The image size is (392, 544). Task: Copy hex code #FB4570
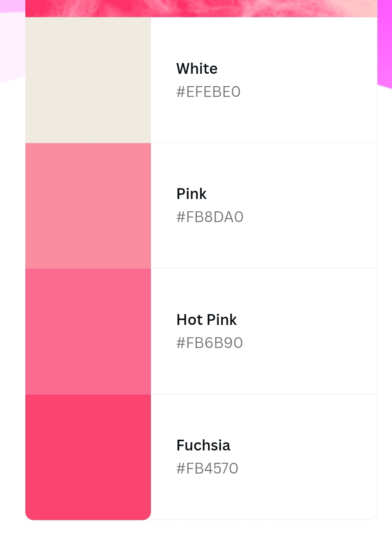coord(207,468)
